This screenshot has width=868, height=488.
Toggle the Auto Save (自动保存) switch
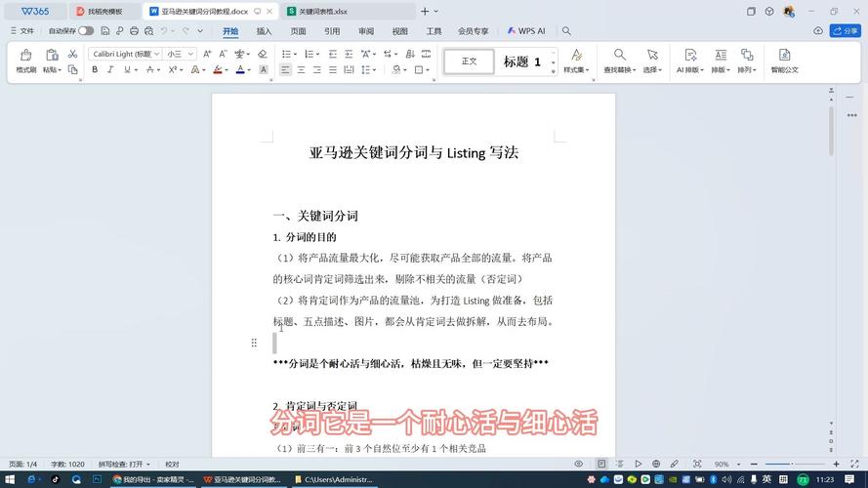86,31
